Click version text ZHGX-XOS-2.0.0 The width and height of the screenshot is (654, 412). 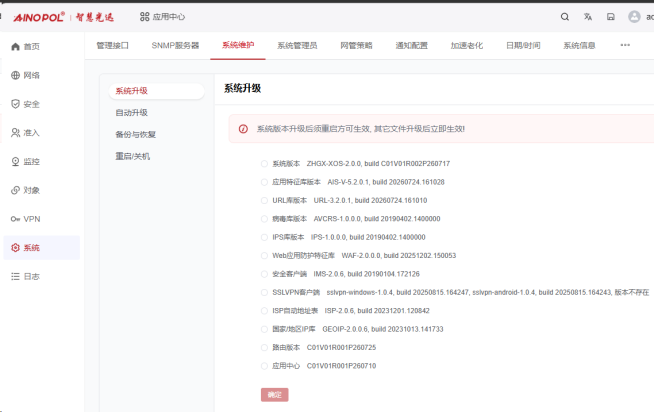[x=334, y=164]
